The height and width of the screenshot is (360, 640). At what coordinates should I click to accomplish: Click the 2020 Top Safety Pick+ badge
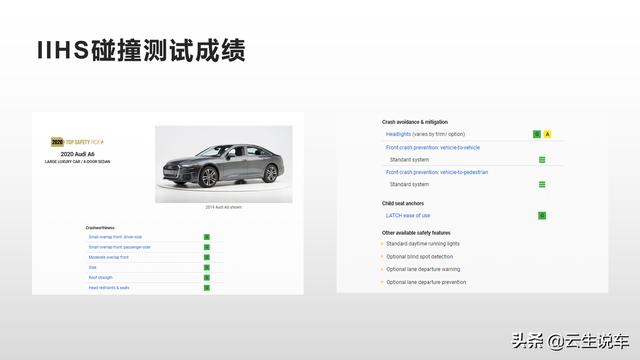click(x=77, y=142)
